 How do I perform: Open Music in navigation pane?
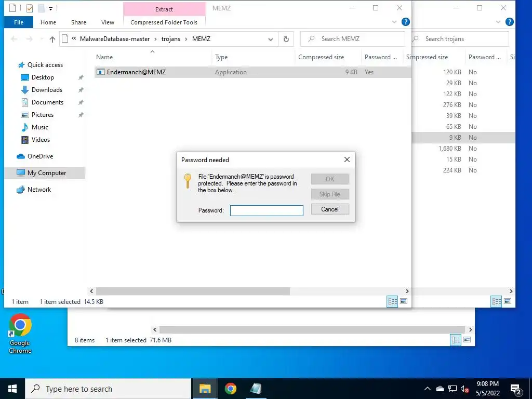pyautogui.click(x=39, y=127)
